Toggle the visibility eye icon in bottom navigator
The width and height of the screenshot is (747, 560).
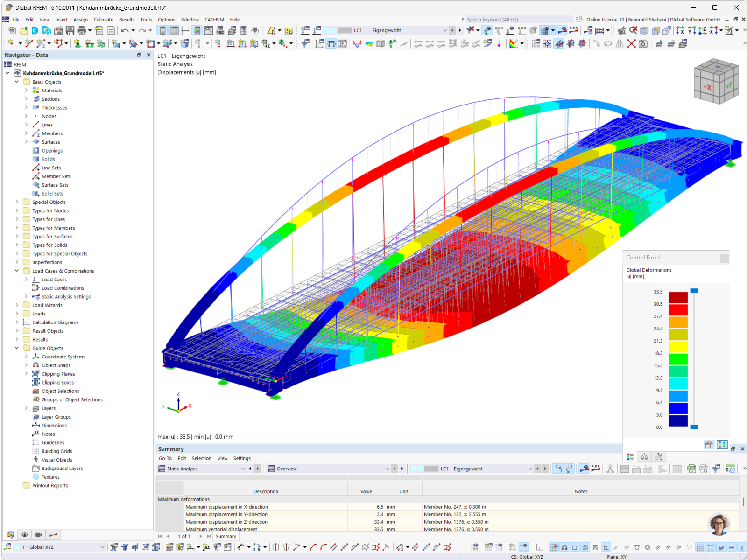(25, 534)
